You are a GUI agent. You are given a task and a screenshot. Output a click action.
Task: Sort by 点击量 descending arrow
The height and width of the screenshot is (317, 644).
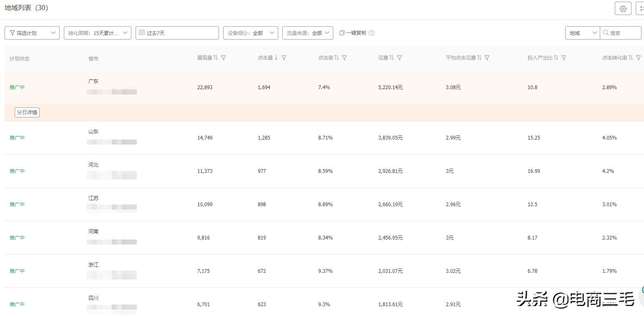point(276,58)
